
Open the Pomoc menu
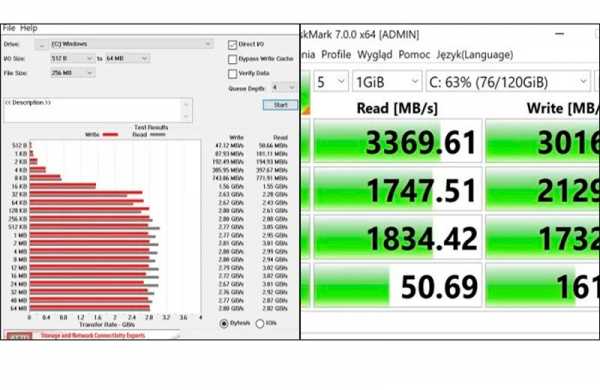(x=414, y=55)
